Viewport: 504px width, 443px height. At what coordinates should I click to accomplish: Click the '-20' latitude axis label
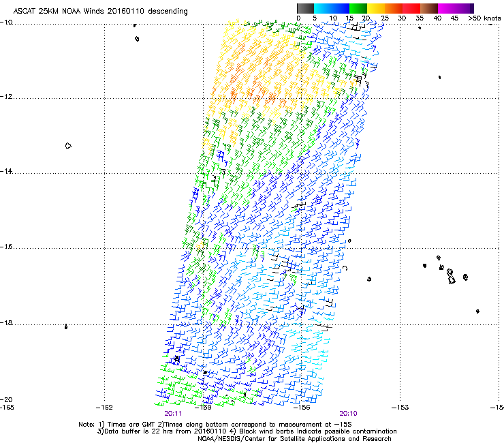click(6, 400)
